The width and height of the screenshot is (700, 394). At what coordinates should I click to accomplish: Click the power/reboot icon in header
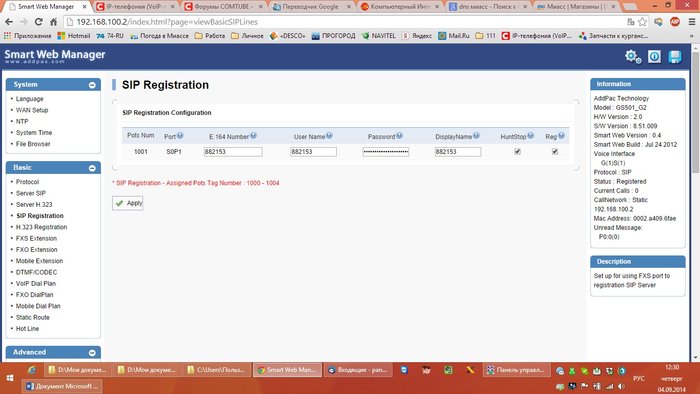[x=654, y=57]
